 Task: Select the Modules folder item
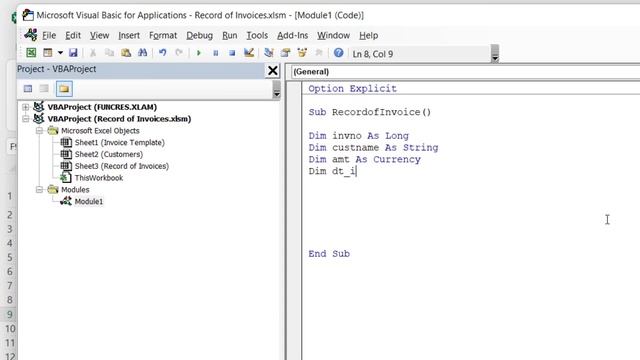tap(75, 189)
